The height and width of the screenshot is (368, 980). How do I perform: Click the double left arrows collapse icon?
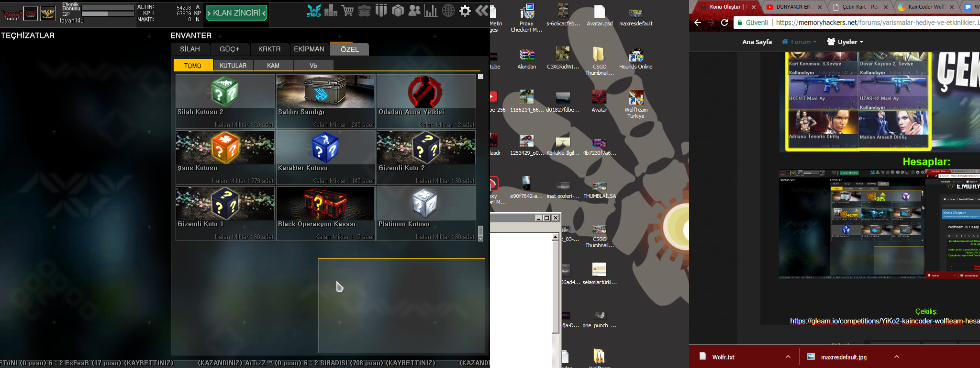pyautogui.click(x=482, y=11)
